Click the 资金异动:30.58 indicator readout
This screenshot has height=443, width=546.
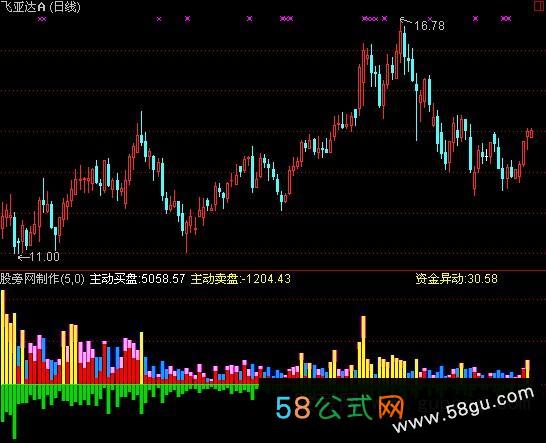(x=457, y=279)
